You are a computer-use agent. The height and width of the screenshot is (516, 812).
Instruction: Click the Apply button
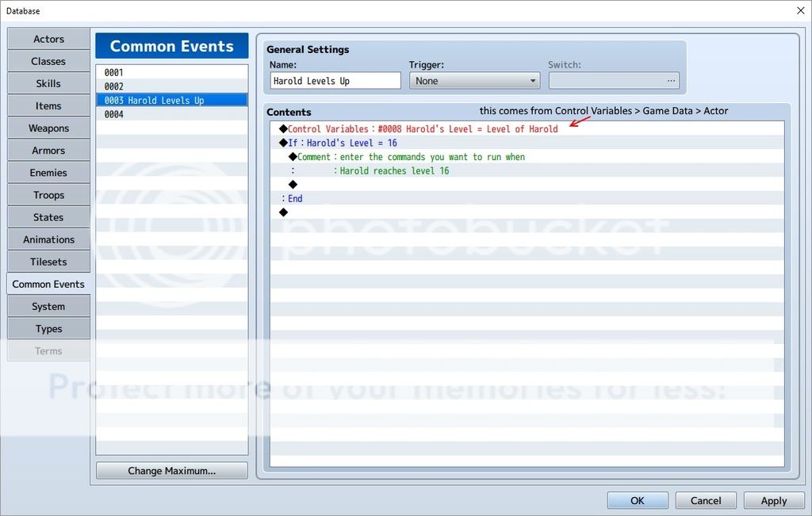pos(773,500)
